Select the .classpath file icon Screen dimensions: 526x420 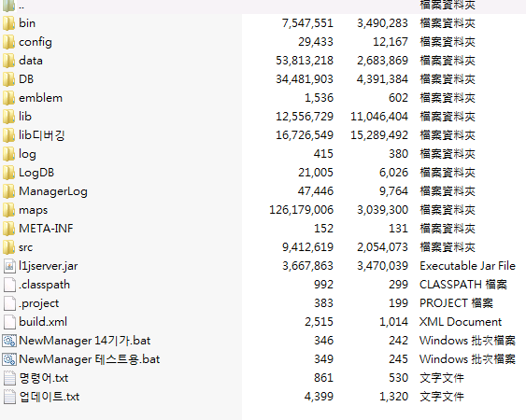tap(9, 285)
